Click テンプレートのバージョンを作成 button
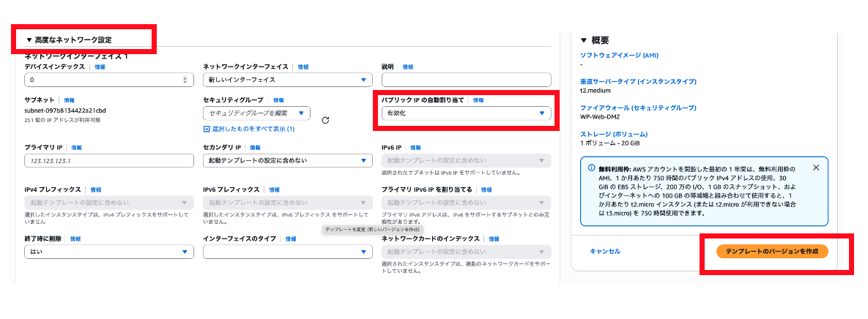Screen dimensions: 868x319 coord(772,251)
